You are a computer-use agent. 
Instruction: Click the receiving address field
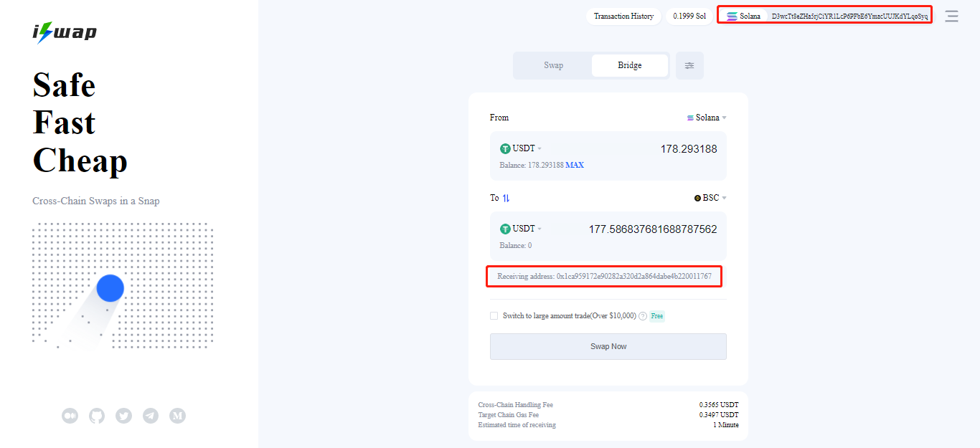point(604,276)
